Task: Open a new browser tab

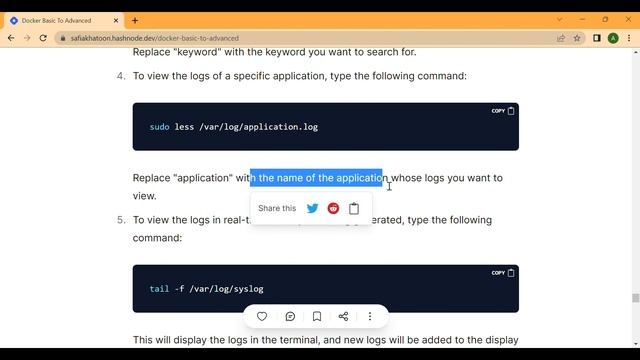Action: pos(135,20)
